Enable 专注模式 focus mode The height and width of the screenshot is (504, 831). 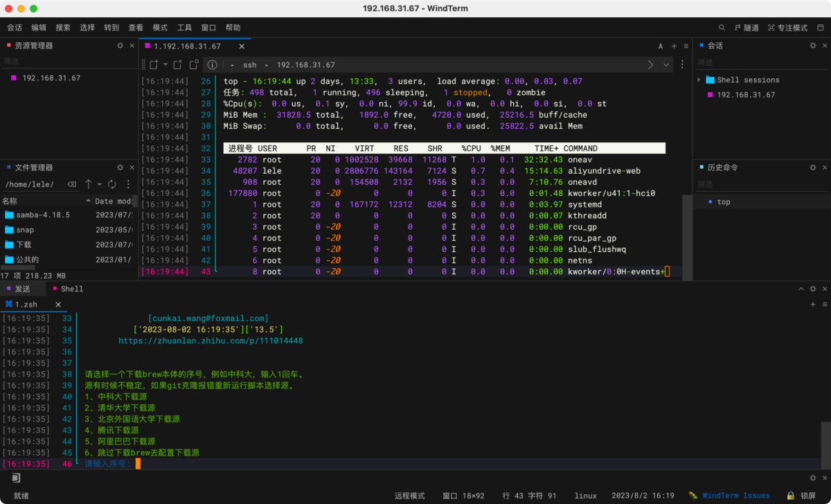(x=787, y=28)
